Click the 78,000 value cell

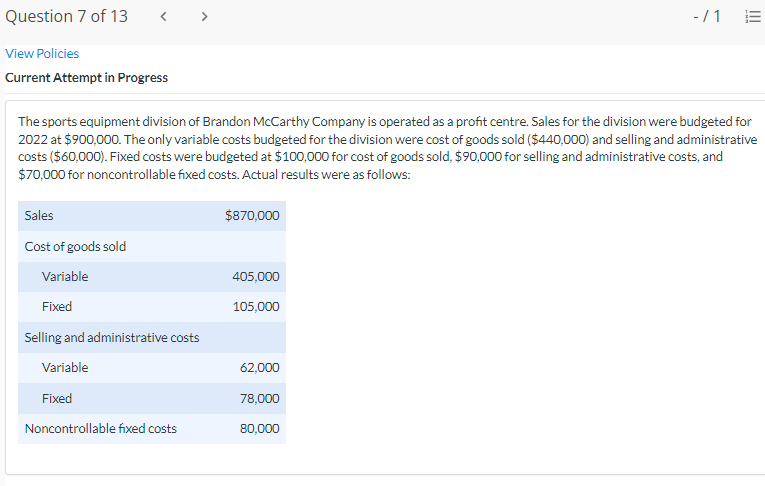260,398
